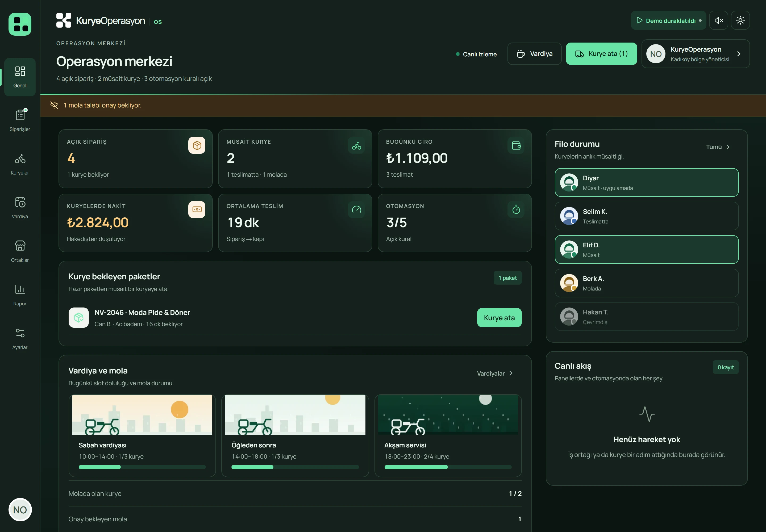Open the Ayarlar sliders icon
Image resolution: width=766 pixels, height=532 pixels.
20,333
